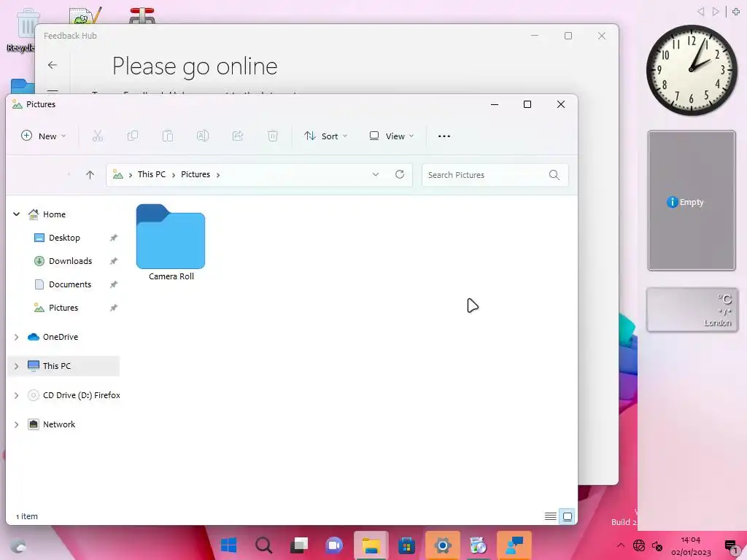Maximize the Pictures window

tap(527, 104)
